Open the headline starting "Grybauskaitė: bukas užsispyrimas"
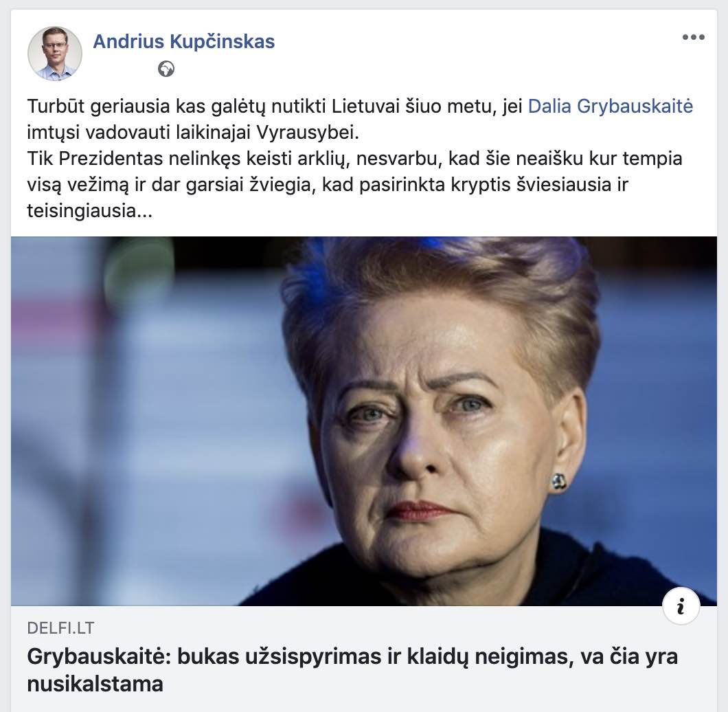This screenshot has width=728, height=712. point(352,670)
